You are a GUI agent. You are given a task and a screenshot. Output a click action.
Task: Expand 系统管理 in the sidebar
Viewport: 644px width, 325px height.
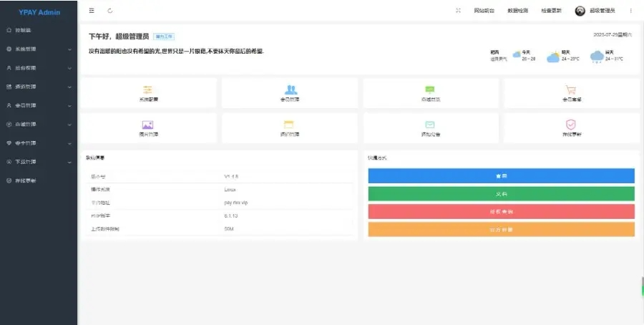pyautogui.click(x=39, y=49)
